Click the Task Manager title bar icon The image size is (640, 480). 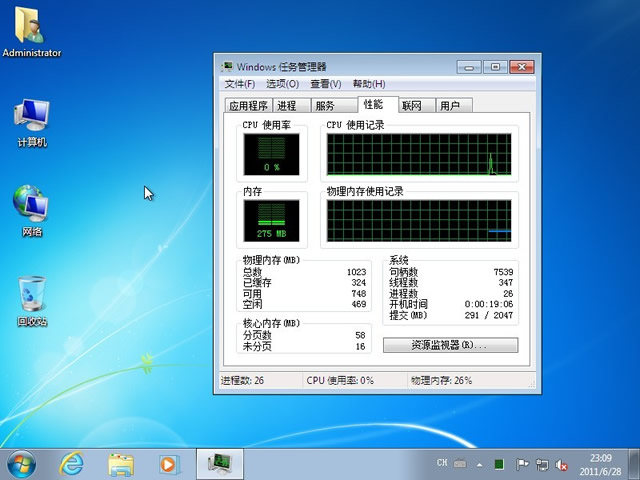[x=227, y=67]
